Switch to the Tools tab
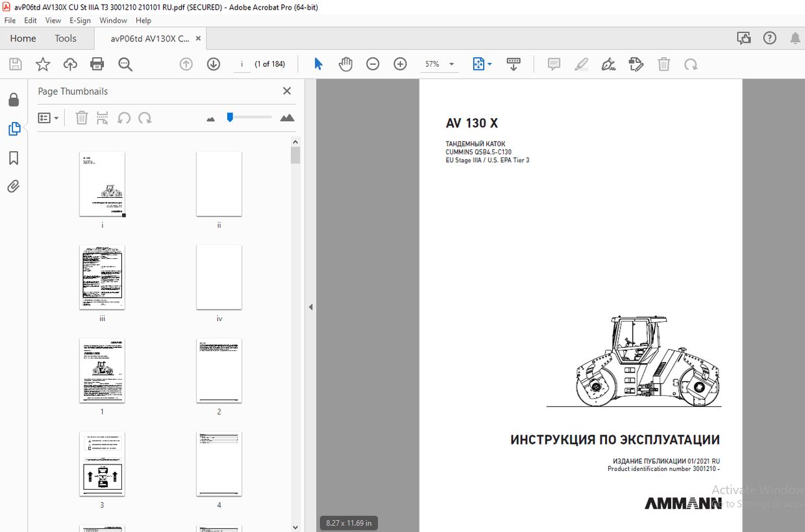This screenshot has height=532, width=805. point(65,38)
